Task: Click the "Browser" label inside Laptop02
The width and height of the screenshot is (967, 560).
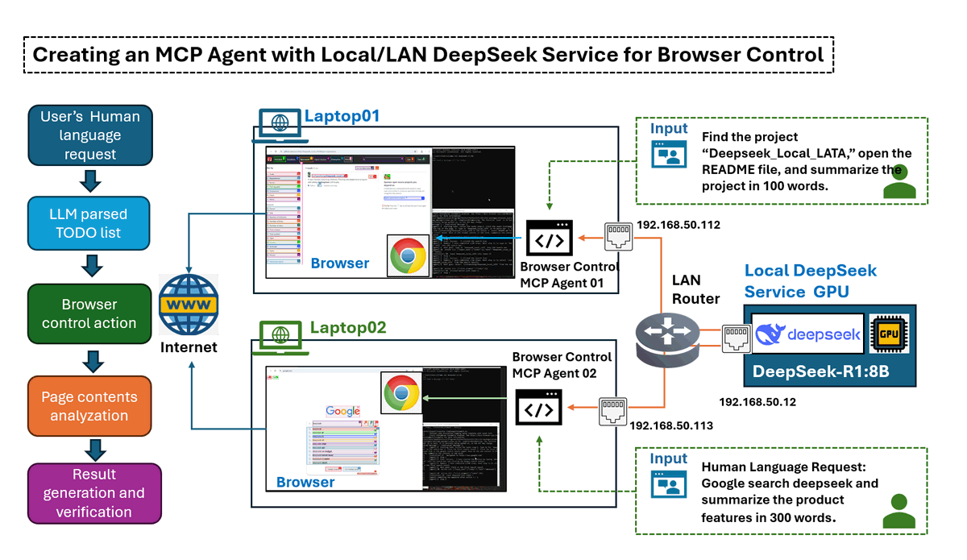Action: (x=305, y=482)
